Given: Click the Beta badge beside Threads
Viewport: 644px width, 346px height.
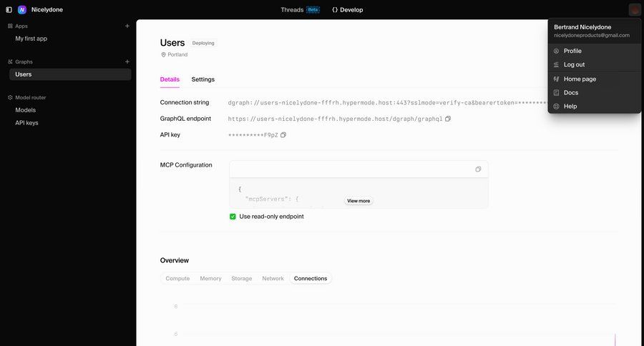Looking at the screenshot, I should coord(313,10).
